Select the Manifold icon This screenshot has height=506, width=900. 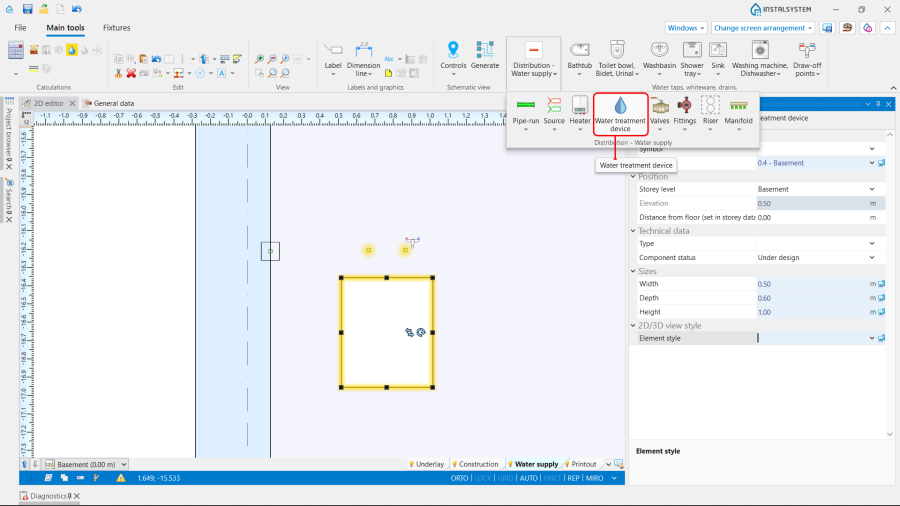(x=739, y=106)
